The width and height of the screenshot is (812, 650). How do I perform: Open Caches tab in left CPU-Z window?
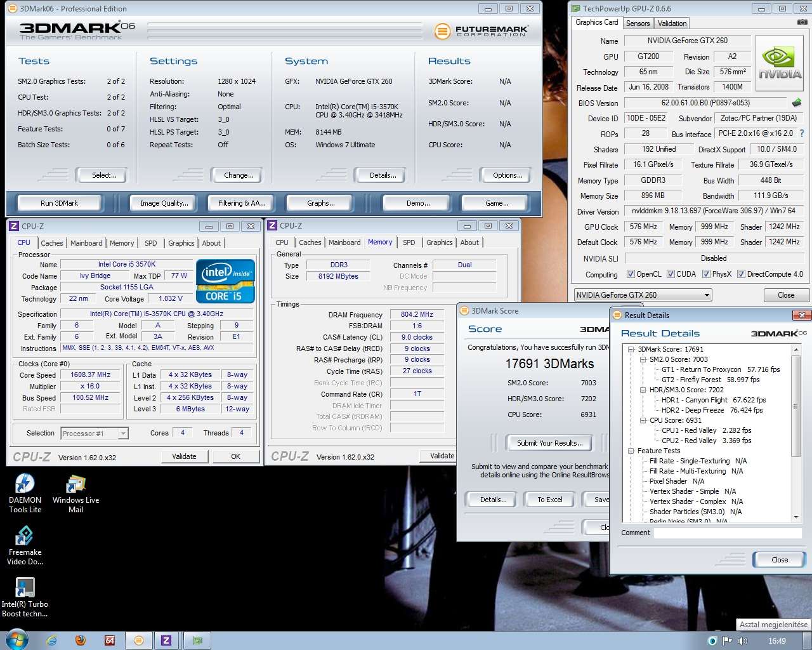pos(51,243)
